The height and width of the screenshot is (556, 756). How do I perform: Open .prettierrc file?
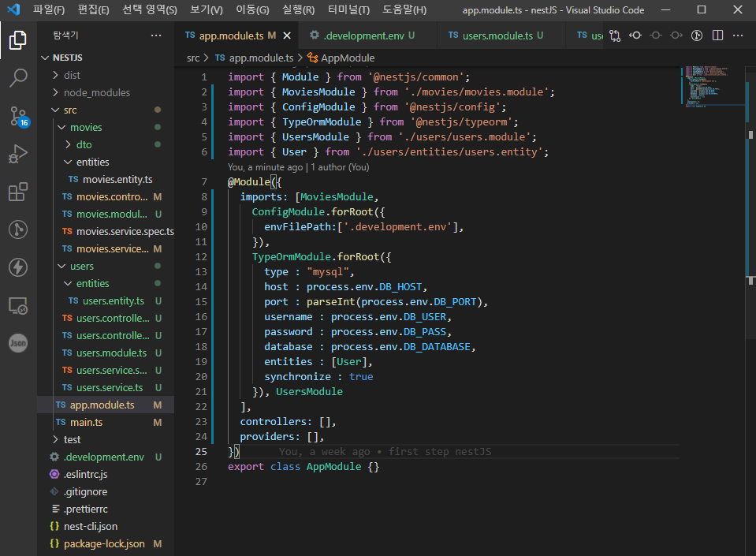106,509
